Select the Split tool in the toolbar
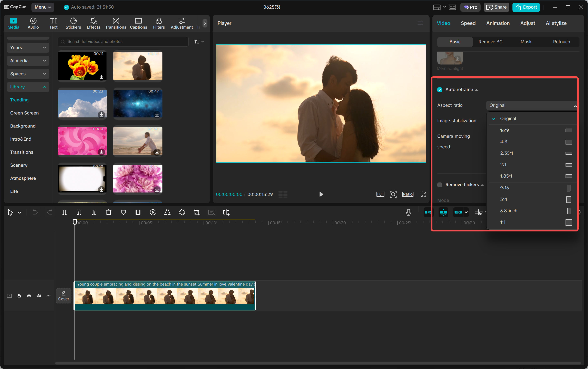588x369 pixels. (x=65, y=212)
